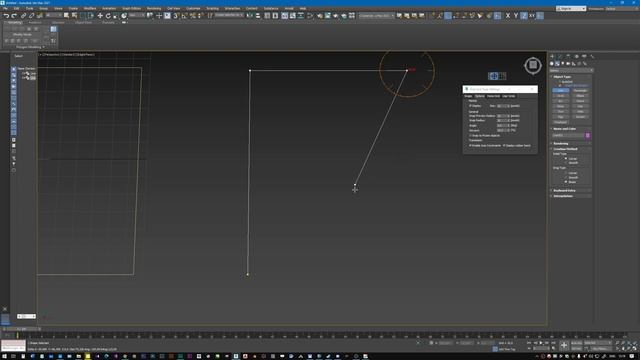Click the Align tool icon
Screen dimensions: 640x360
[x=258, y=16]
